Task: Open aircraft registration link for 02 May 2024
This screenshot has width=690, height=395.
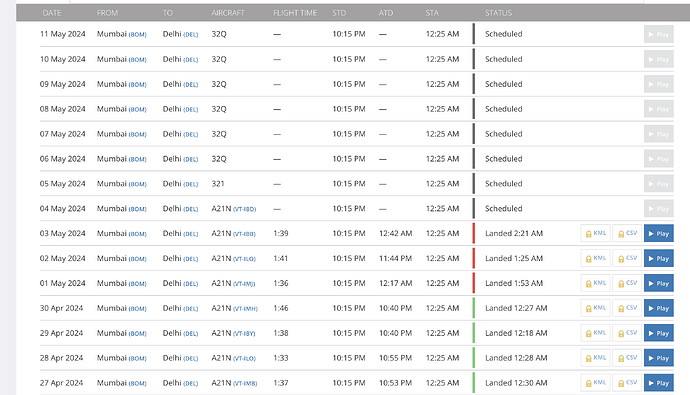Action: [244, 259]
